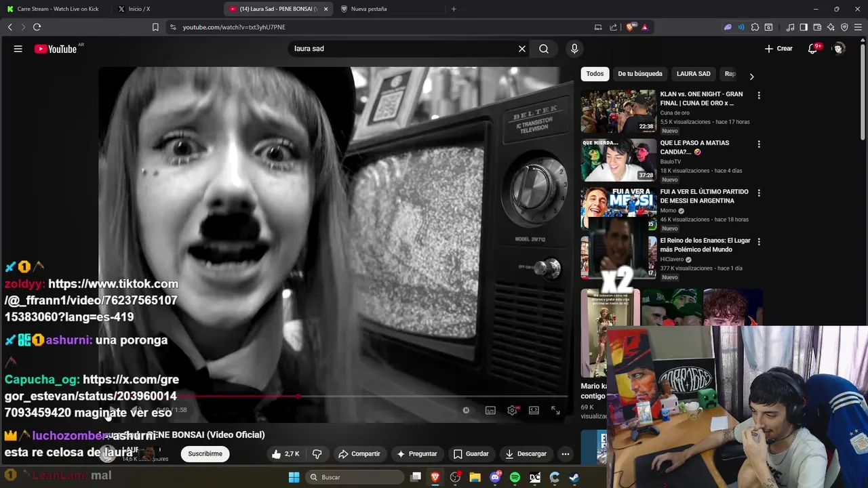This screenshot has height=488, width=868.
Task: Open options for MESSI EN ARGENTINA video
Action: [759, 193]
